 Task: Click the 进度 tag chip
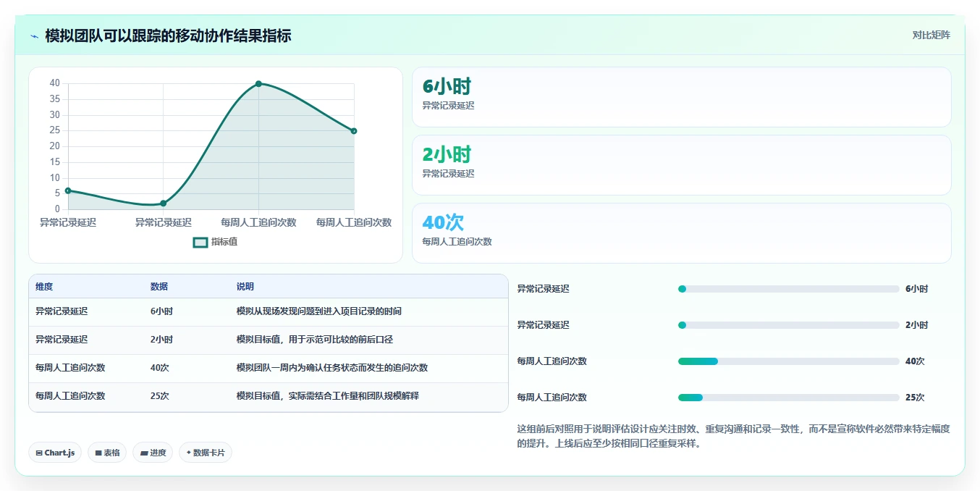(153, 453)
